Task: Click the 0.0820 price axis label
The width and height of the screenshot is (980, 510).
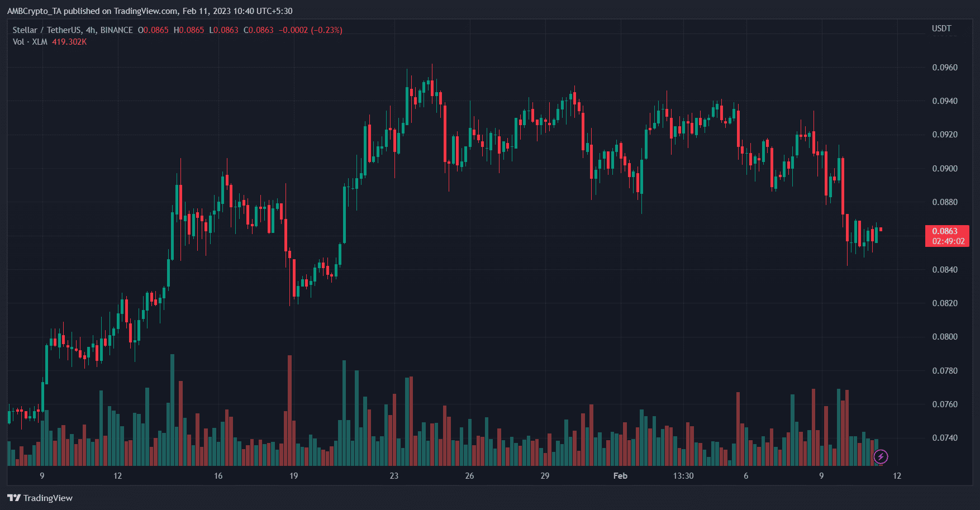Action: (945, 303)
